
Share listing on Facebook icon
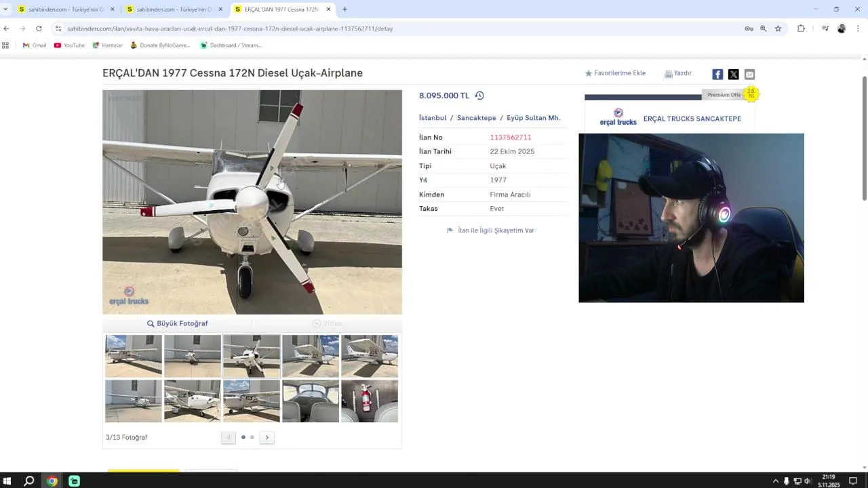point(717,75)
